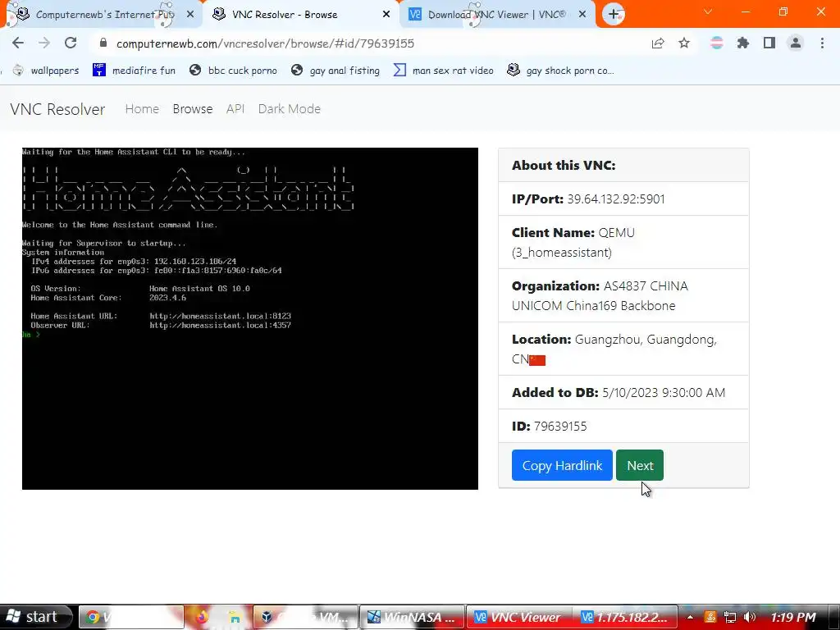
Task: Open Browse in the navbar
Action: (192, 109)
